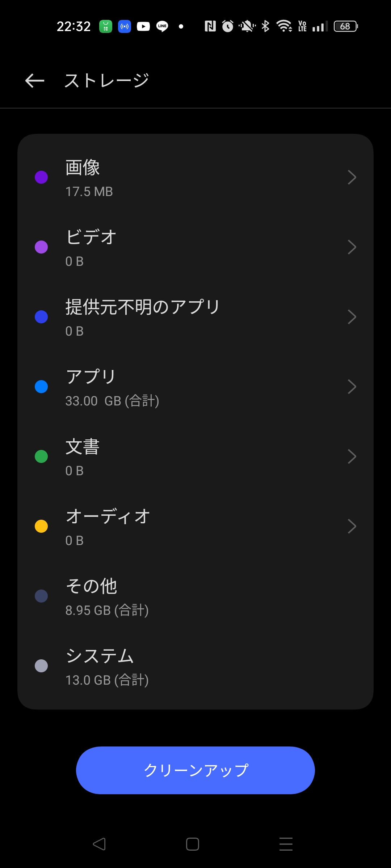Tap the alarm clock status icon
The width and height of the screenshot is (391, 868).
point(228,26)
